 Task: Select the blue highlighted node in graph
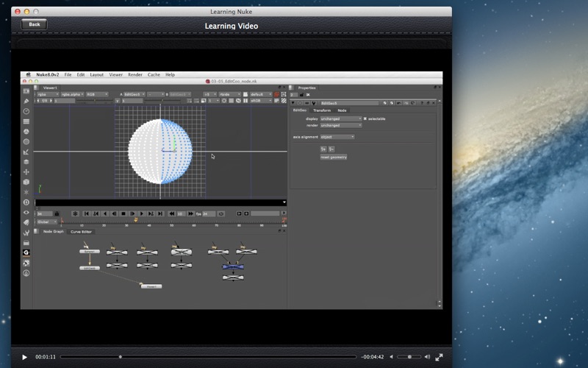(x=233, y=266)
